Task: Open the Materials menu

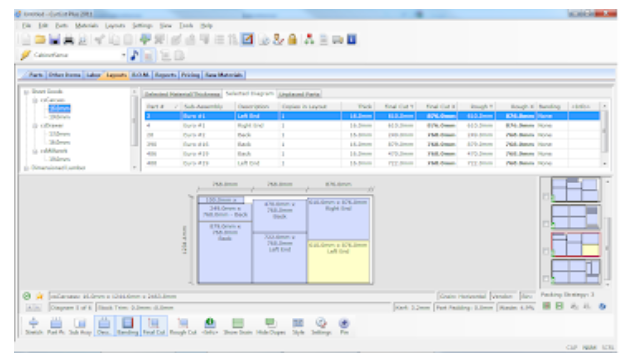Action: click(86, 25)
